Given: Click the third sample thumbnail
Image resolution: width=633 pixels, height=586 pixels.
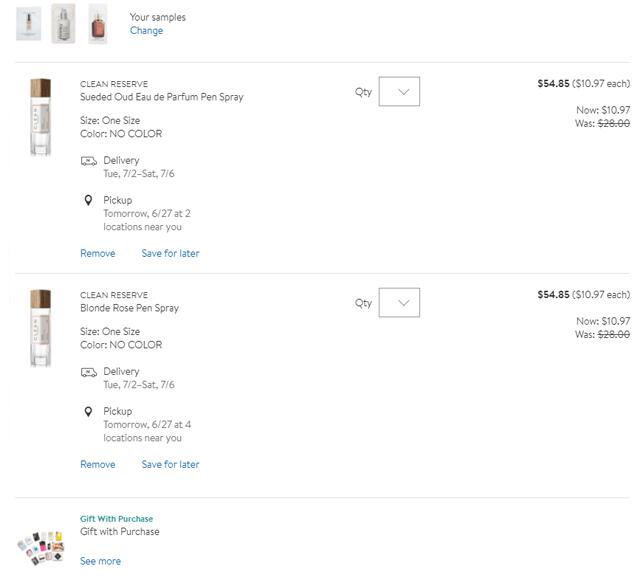Looking at the screenshot, I should tap(97, 23).
